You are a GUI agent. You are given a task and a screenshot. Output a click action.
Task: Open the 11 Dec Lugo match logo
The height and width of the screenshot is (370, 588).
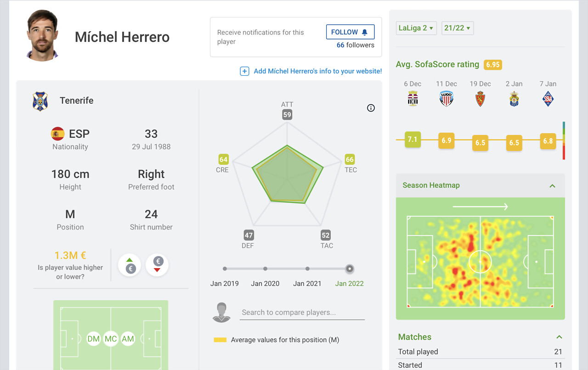click(x=447, y=99)
